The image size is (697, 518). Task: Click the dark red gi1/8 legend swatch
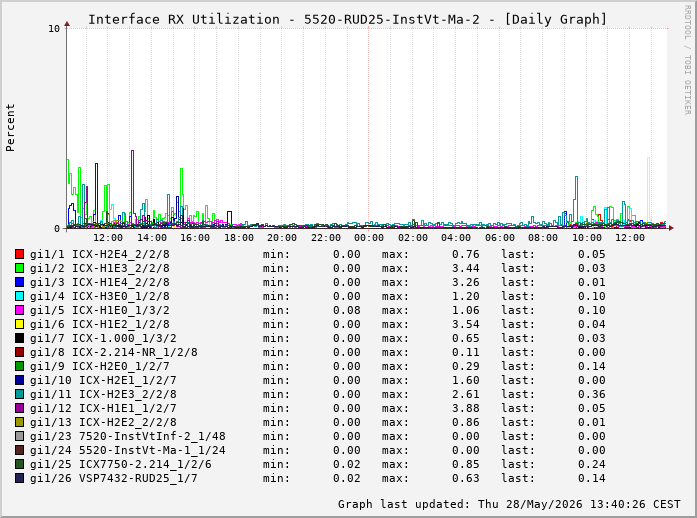click(x=19, y=352)
